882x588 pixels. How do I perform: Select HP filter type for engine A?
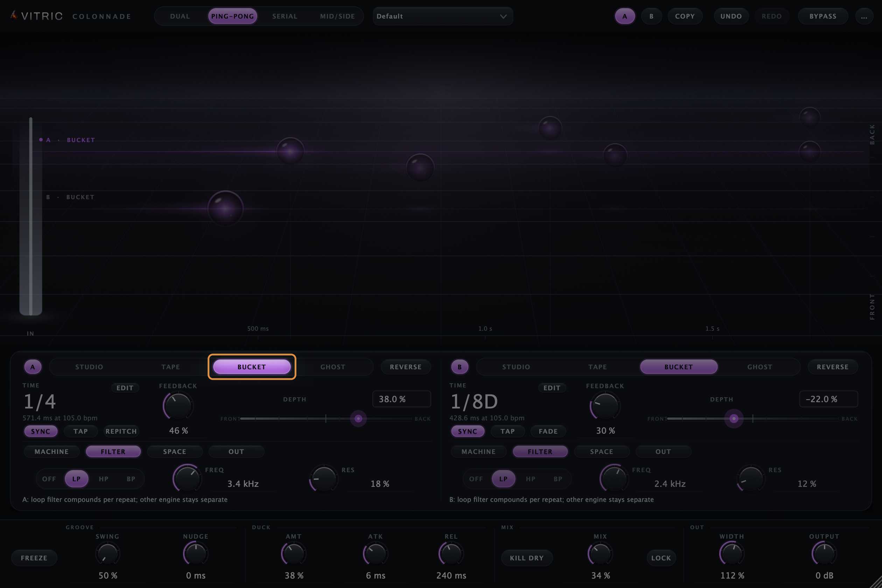point(104,479)
